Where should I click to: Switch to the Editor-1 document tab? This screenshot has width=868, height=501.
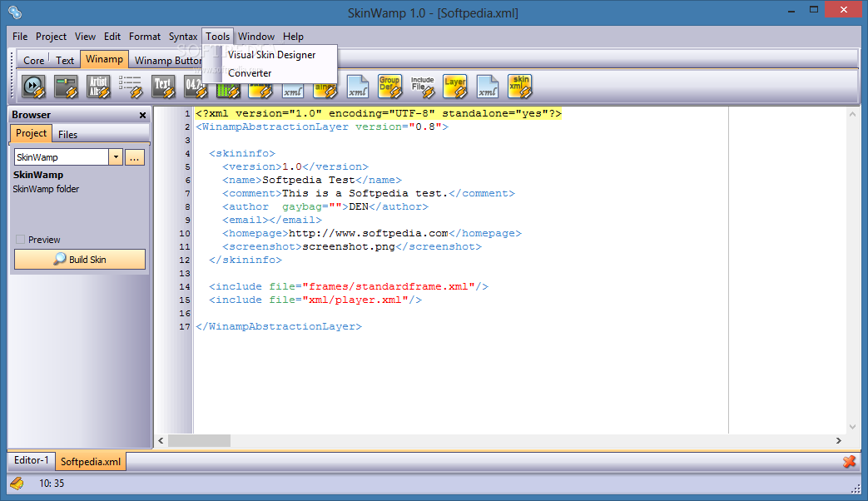pyautogui.click(x=31, y=460)
